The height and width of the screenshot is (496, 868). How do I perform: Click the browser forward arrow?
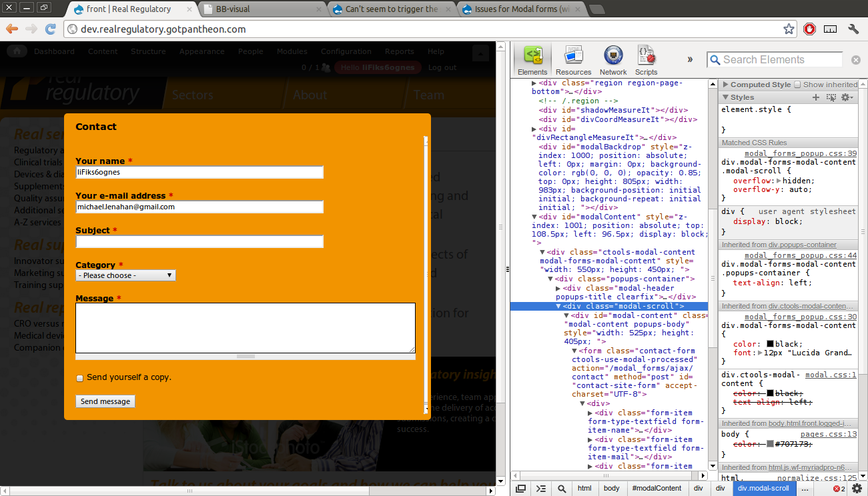click(x=31, y=29)
